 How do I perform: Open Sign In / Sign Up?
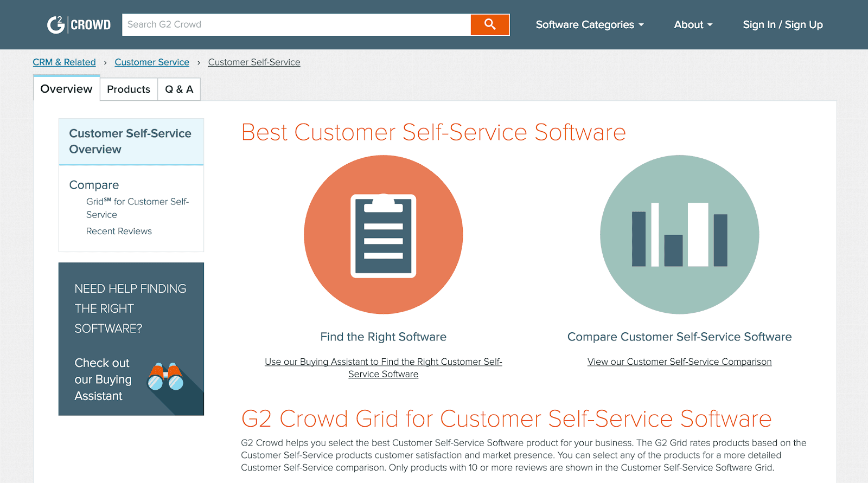[x=783, y=24]
